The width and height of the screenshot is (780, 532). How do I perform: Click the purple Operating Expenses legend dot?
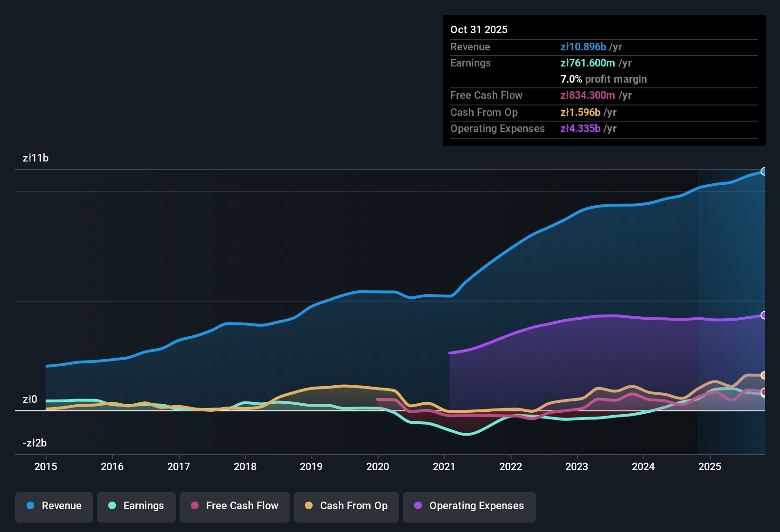click(418, 506)
